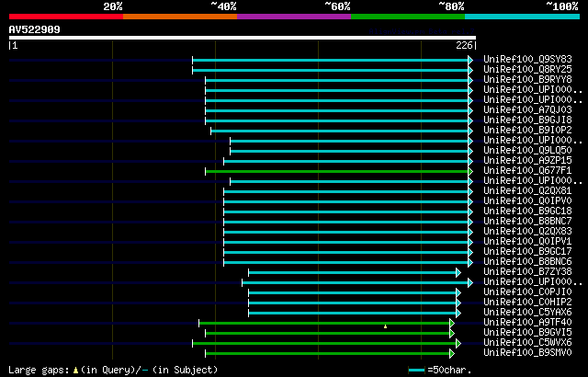Select the UniRef100_B9GC17 label

pos(527,252)
